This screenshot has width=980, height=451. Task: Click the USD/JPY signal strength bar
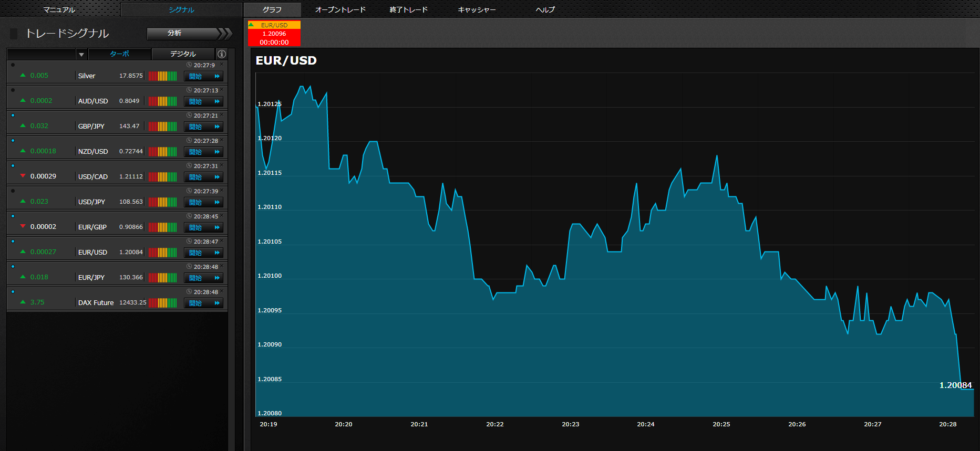click(162, 202)
